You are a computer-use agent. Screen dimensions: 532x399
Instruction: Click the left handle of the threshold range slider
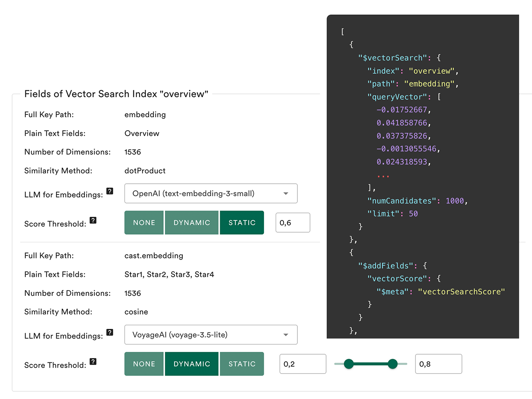pyautogui.click(x=349, y=364)
